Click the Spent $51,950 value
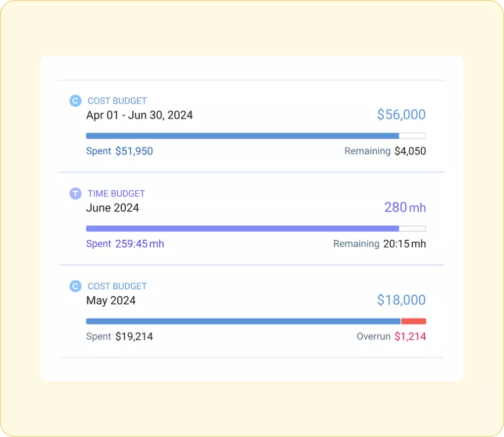 coord(134,151)
